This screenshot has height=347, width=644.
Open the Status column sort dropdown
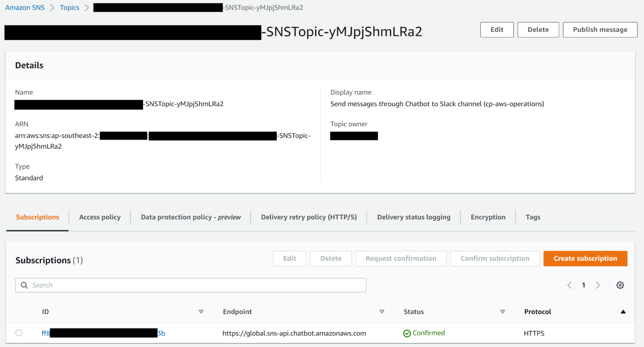point(502,311)
